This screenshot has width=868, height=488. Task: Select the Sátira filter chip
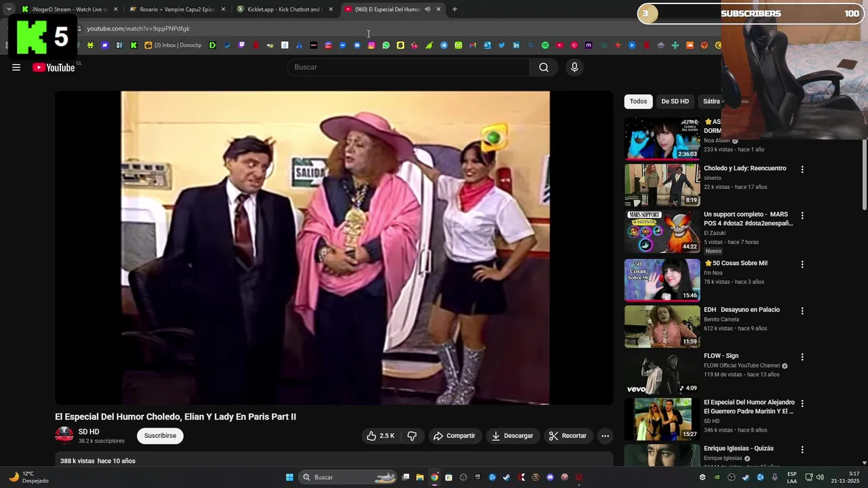pyautogui.click(x=711, y=102)
